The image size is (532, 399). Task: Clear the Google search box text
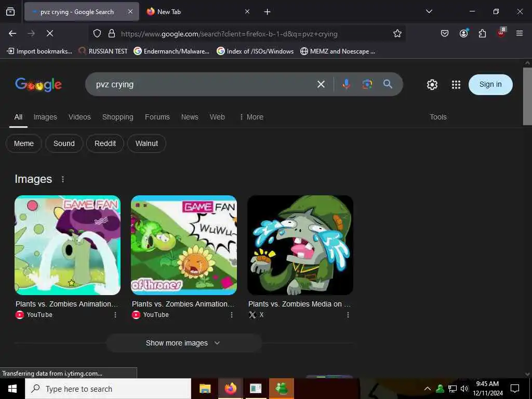321,85
